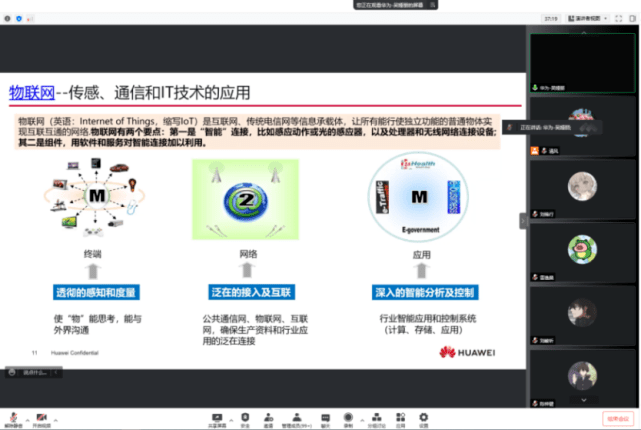Image resolution: width=641 pixels, height=430 pixels.
Task: Open meeting info icon at top-left
Action: [7, 18]
